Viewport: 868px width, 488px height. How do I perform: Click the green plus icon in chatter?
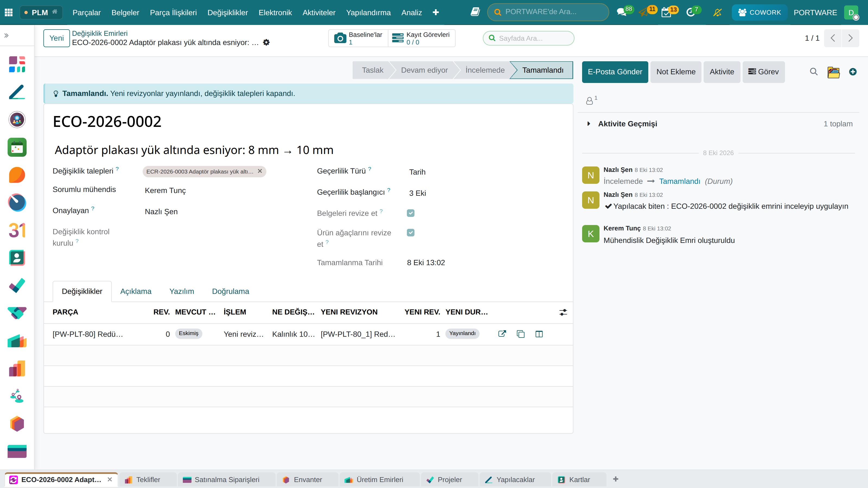(853, 72)
